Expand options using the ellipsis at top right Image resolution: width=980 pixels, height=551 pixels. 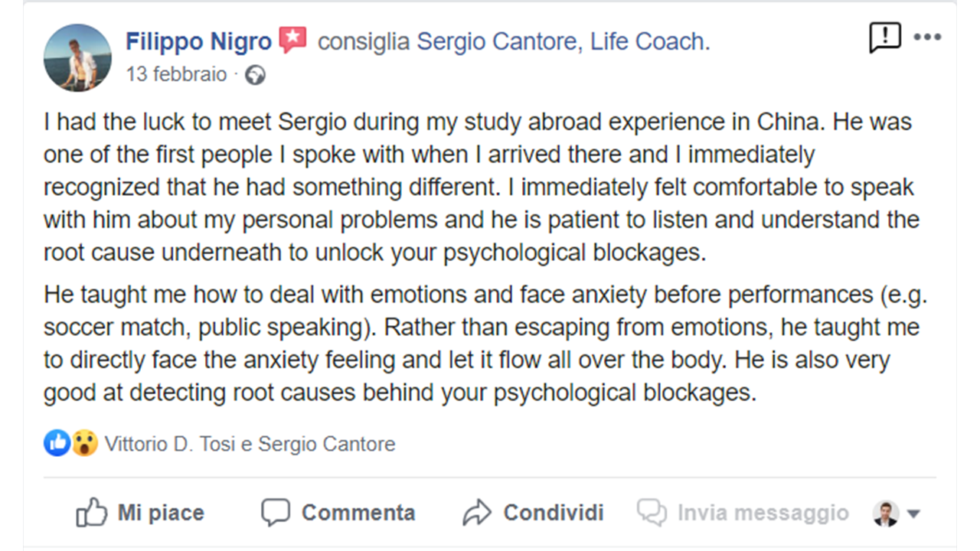tap(928, 36)
